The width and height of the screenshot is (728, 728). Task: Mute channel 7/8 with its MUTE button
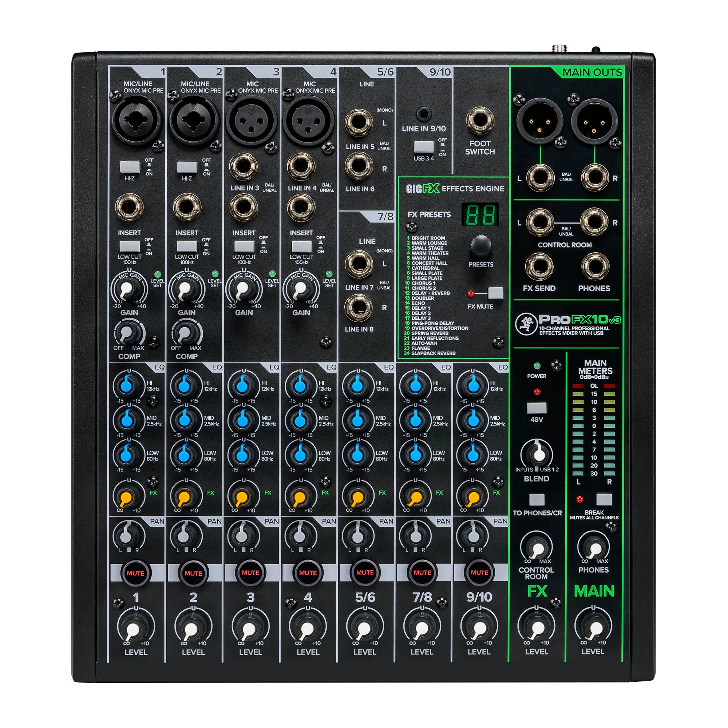click(422, 573)
